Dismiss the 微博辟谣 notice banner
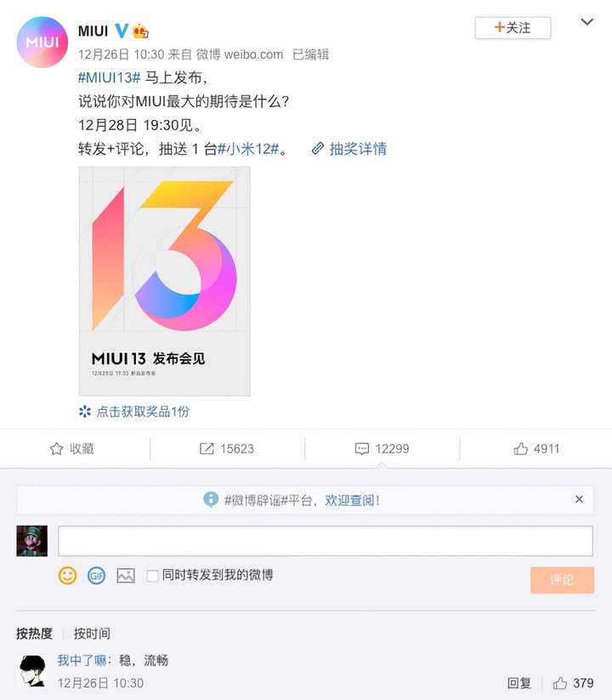The image size is (612, 700). tap(579, 499)
